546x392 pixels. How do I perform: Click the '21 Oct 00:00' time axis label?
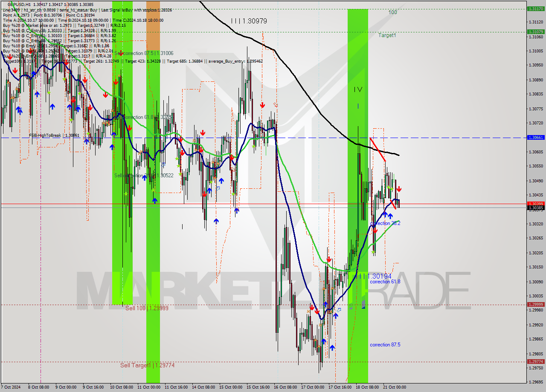[x=394, y=387]
